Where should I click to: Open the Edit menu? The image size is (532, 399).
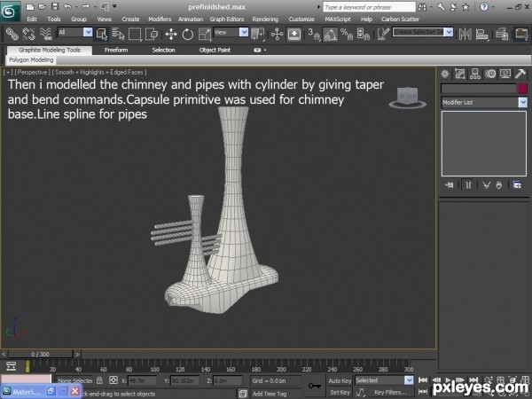[x=32, y=20]
